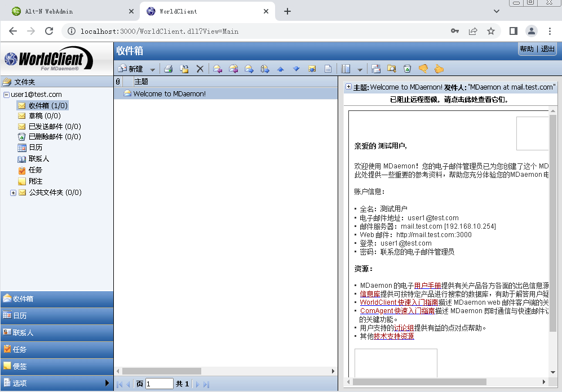Switch to the Alt-N WebAdmin browser tab
This screenshot has height=392, width=562.
72,11
